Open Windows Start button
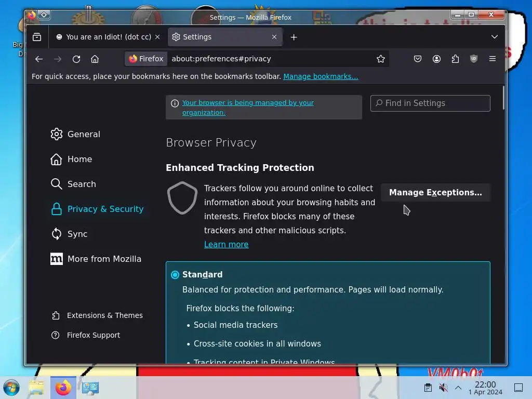532x399 pixels. (11, 388)
